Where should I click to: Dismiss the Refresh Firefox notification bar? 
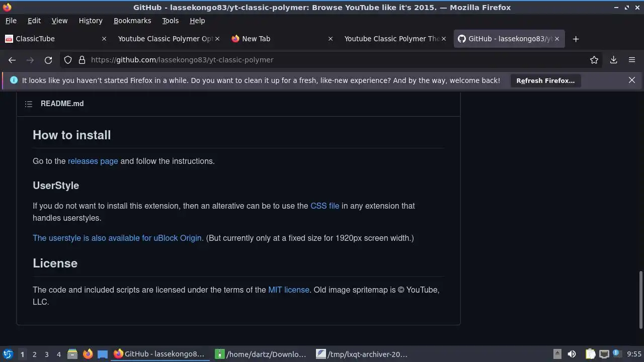click(x=632, y=80)
